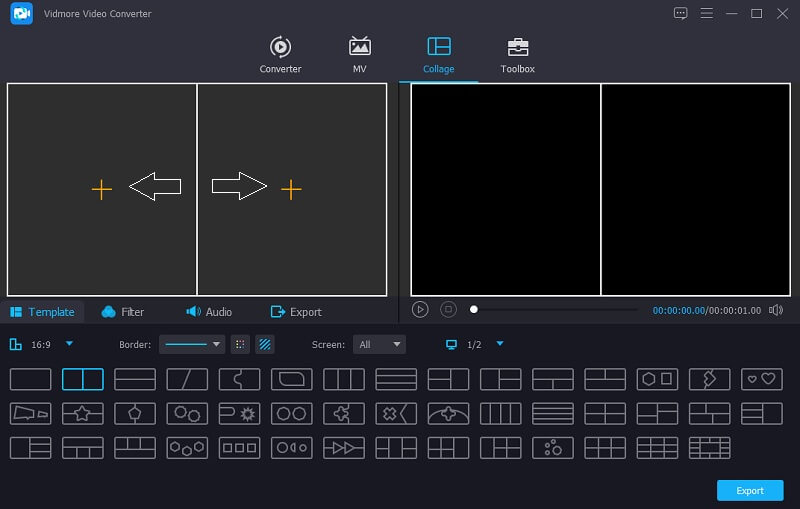Mute the preview volume speaker icon
The image size is (800, 509).
coord(776,310)
